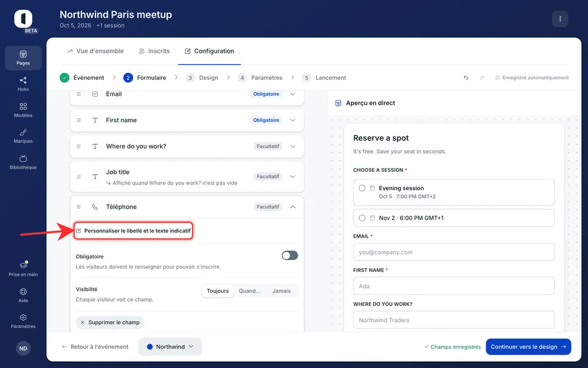Open Hubs from the sidebar
The height and width of the screenshot is (368, 588).
pyautogui.click(x=23, y=84)
